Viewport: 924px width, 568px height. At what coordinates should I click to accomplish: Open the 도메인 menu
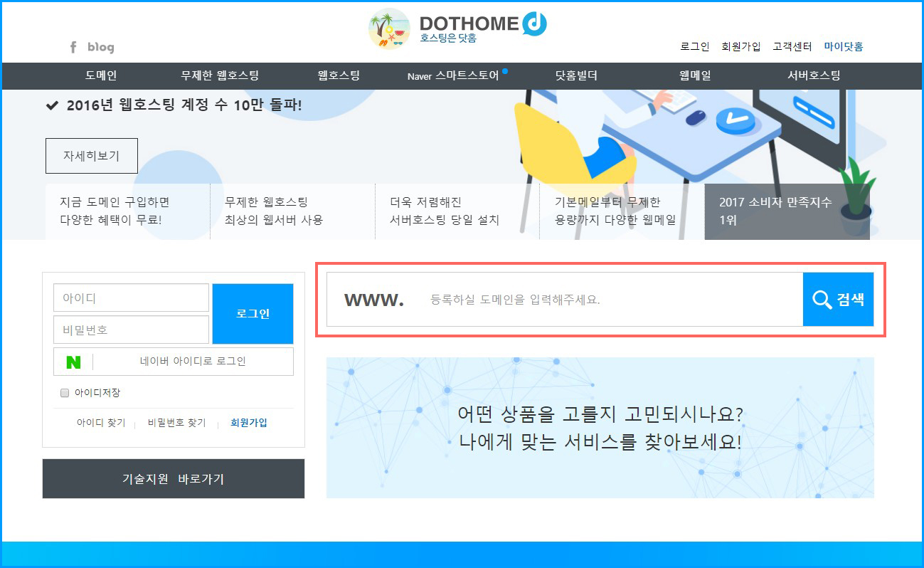(x=101, y=75)
